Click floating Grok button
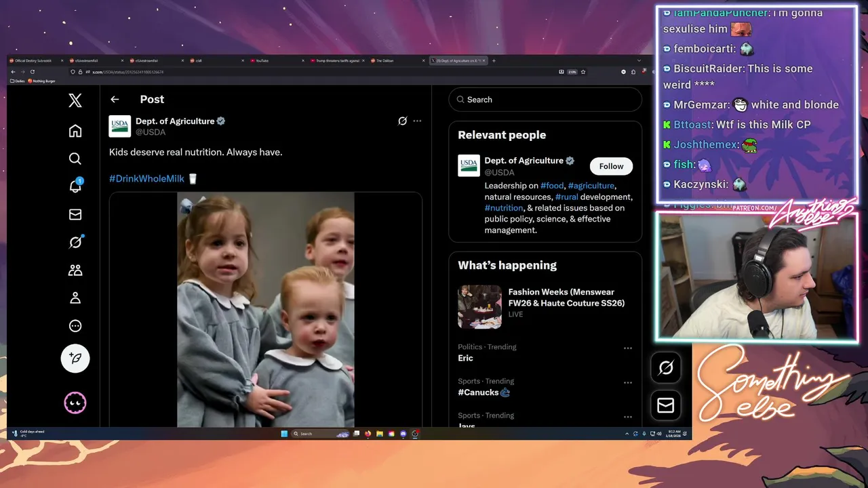This screenshot has width=868, height=488. pos(666,367)
